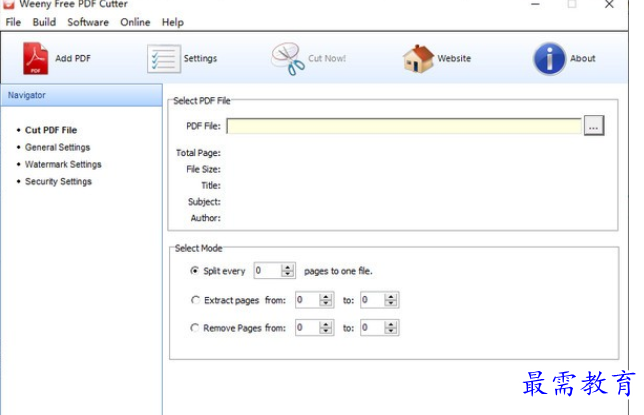Select Cut PDF File in Navigator
Image resolution: width=644 pixels, height=415 pixels.
[51, 130]
